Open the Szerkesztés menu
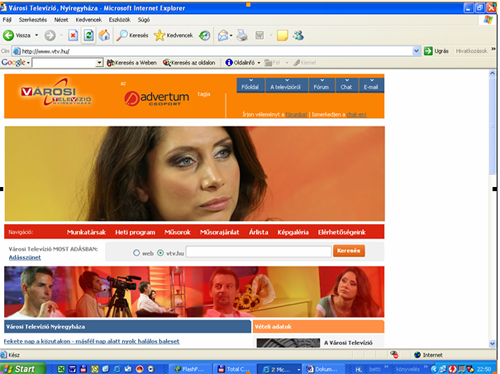Viewport: 500px width, 374px height. pos(33,20)
